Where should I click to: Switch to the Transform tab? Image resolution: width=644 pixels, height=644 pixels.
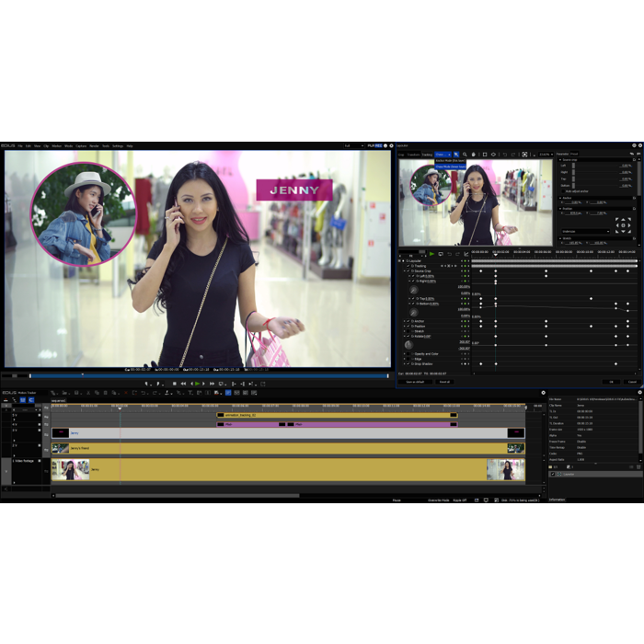pos(414,155)
